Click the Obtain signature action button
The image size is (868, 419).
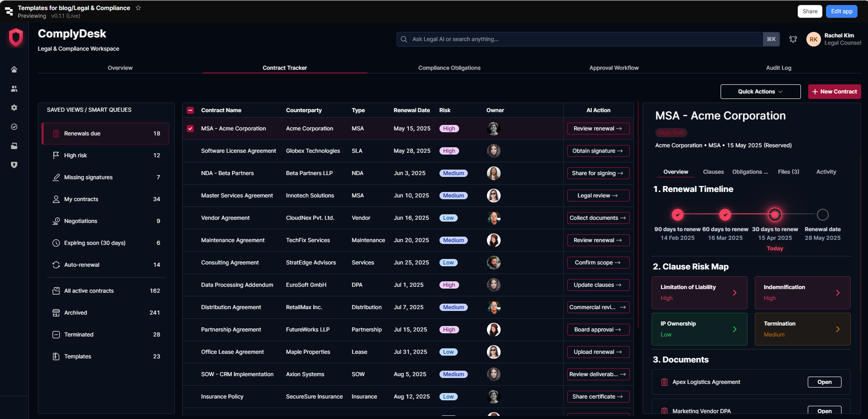(x=598, y=151)
